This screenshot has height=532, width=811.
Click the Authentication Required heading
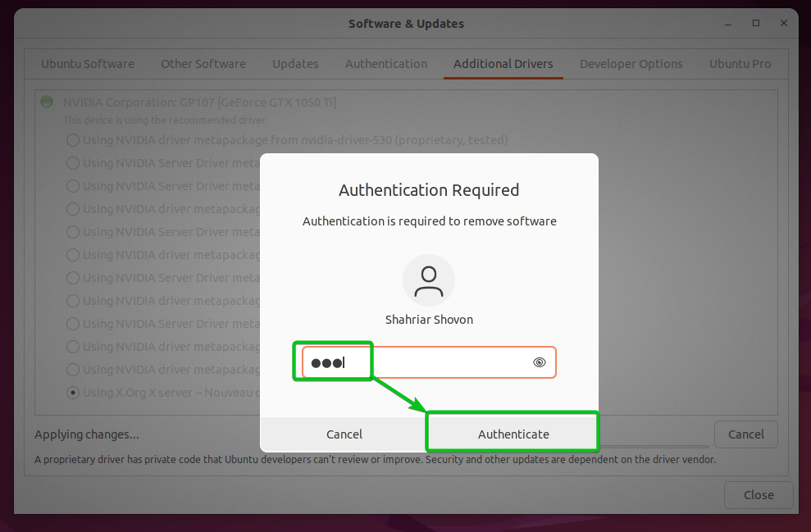429,190
